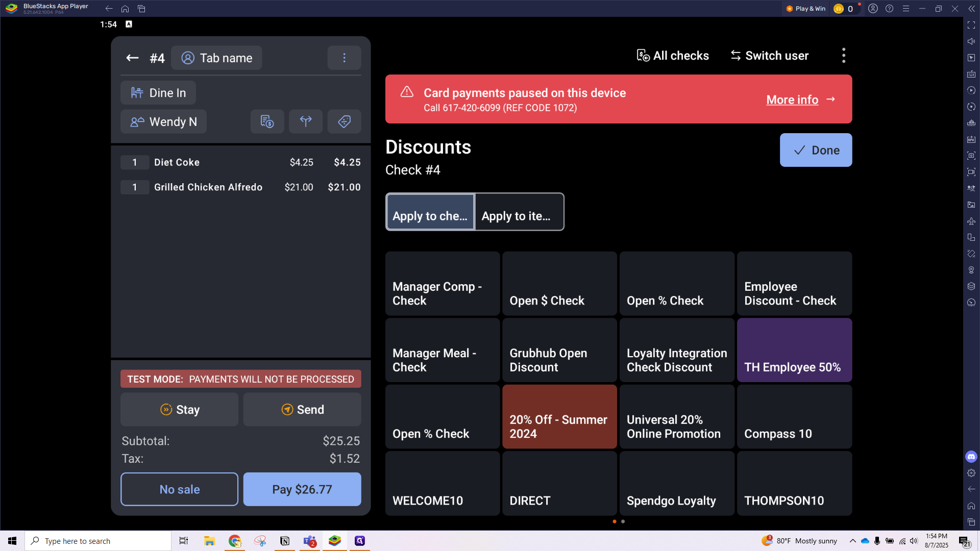
Task: Click the split check icon
Action: coord(306,121)
